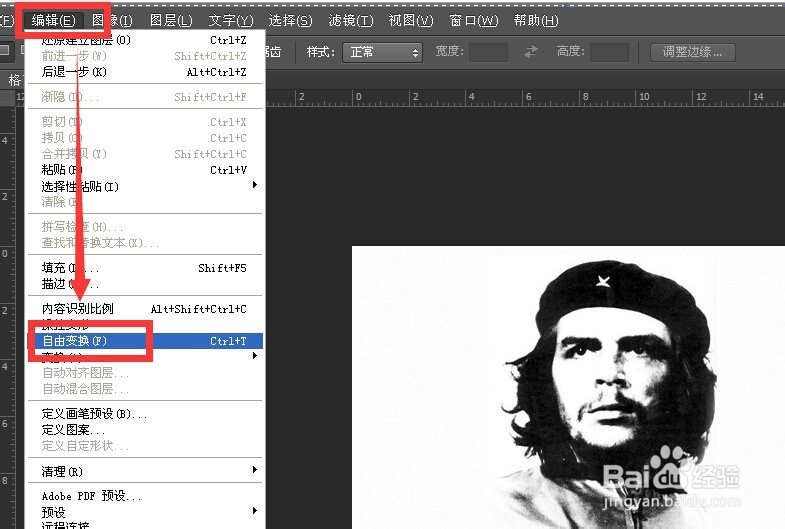Expand the 变换 submenu arrow
The height and width of the screenshot is (529, 785).
point(255,356)
